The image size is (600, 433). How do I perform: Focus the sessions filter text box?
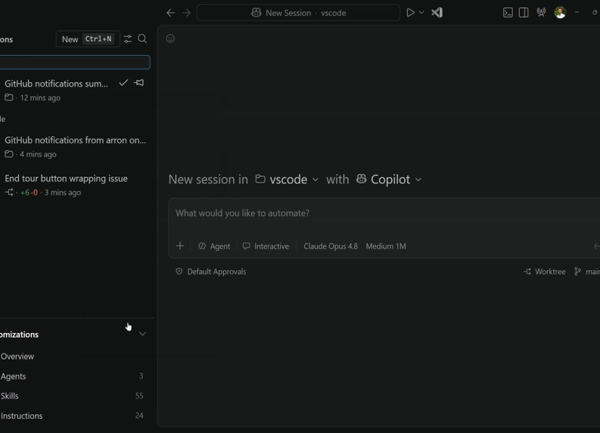[x=75, y=62]
